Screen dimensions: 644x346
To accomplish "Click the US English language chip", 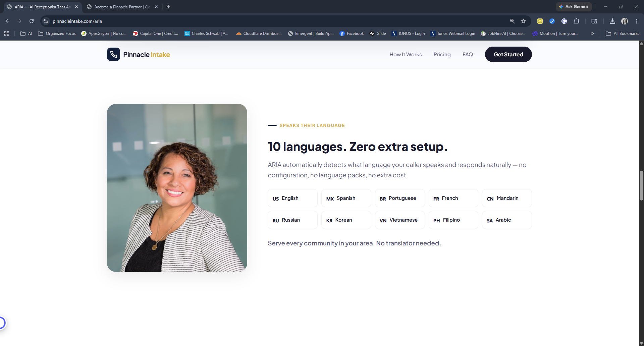I will point(292,198).
